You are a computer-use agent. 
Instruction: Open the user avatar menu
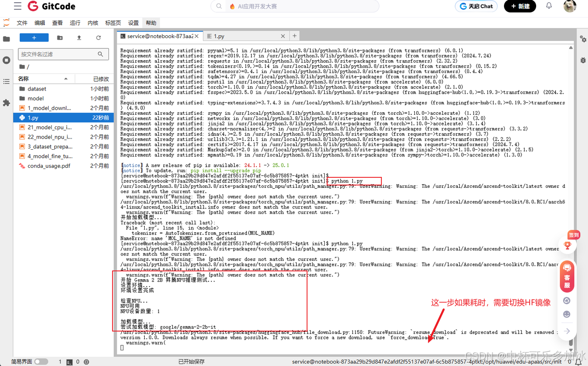(x=570, y=6)
